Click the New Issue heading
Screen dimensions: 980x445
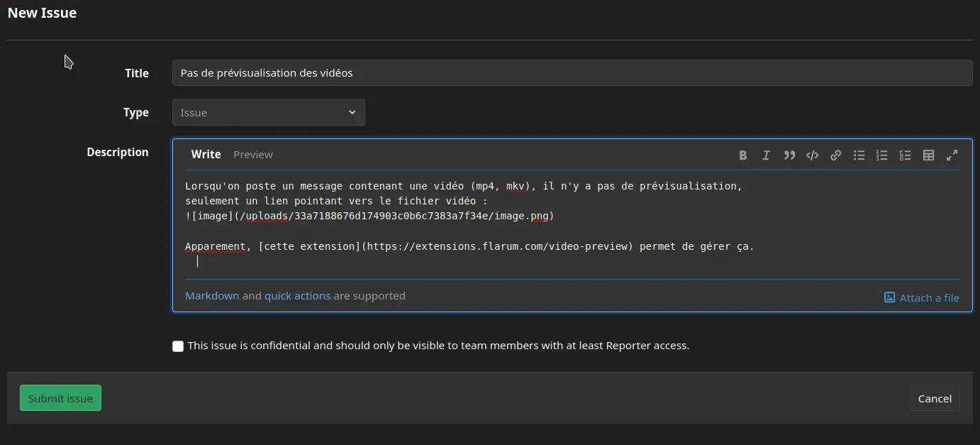point(42,13)
